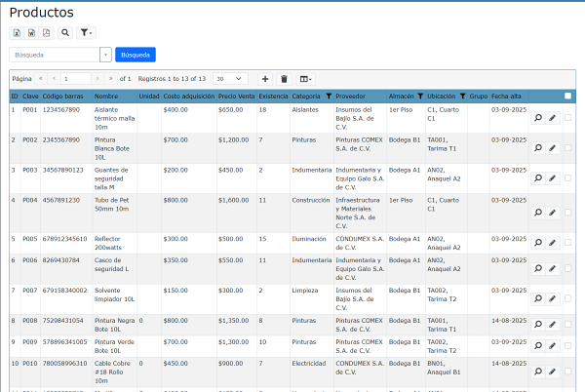Toggle the select-all checkbox in header

pos(567,96)
